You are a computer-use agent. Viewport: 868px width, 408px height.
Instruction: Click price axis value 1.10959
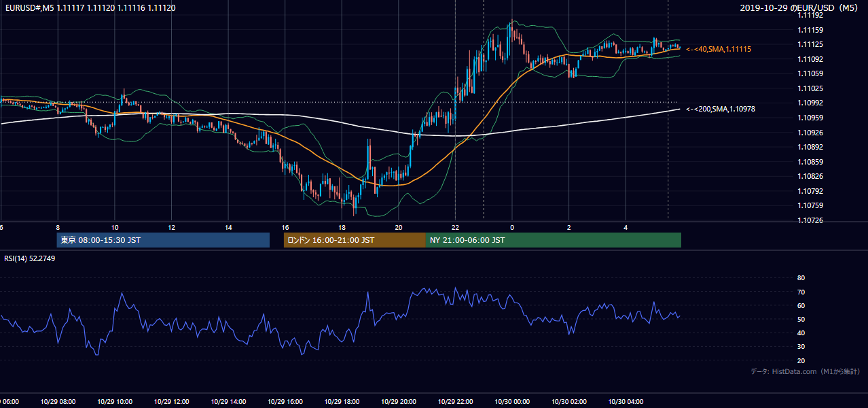click(810, 118)
